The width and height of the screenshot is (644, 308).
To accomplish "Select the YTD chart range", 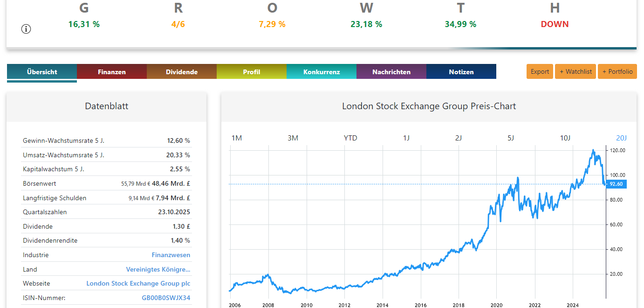I will 350,138.
